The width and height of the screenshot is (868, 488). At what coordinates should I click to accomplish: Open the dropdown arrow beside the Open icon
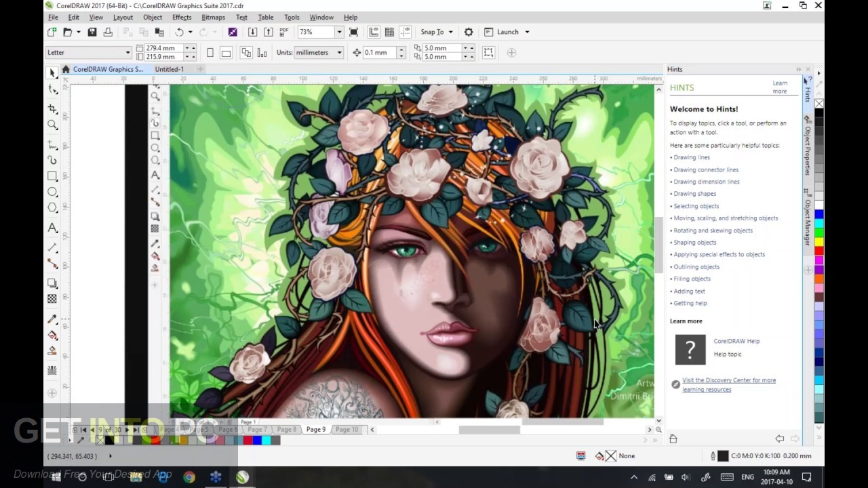pyautogui.click(x=79, y=32)
